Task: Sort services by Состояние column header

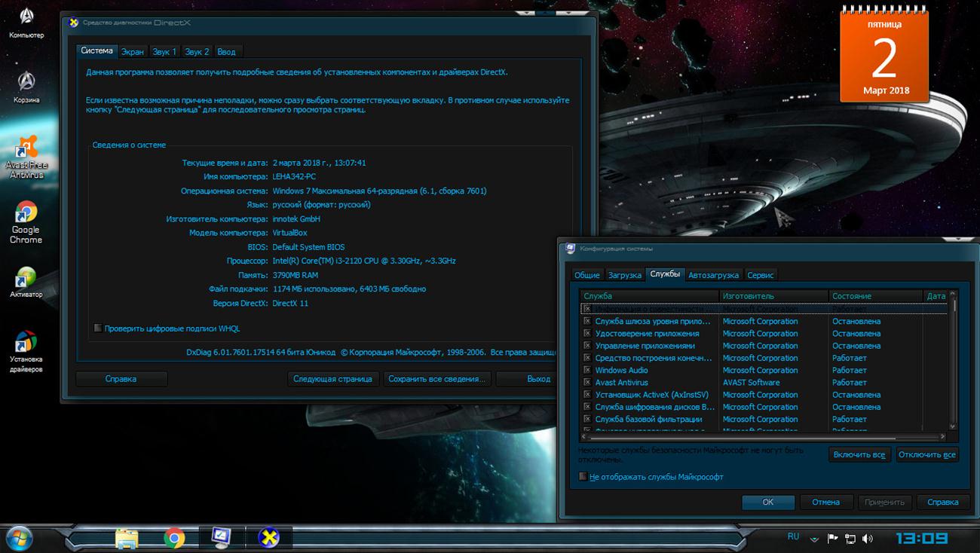Action: [876, 296]
